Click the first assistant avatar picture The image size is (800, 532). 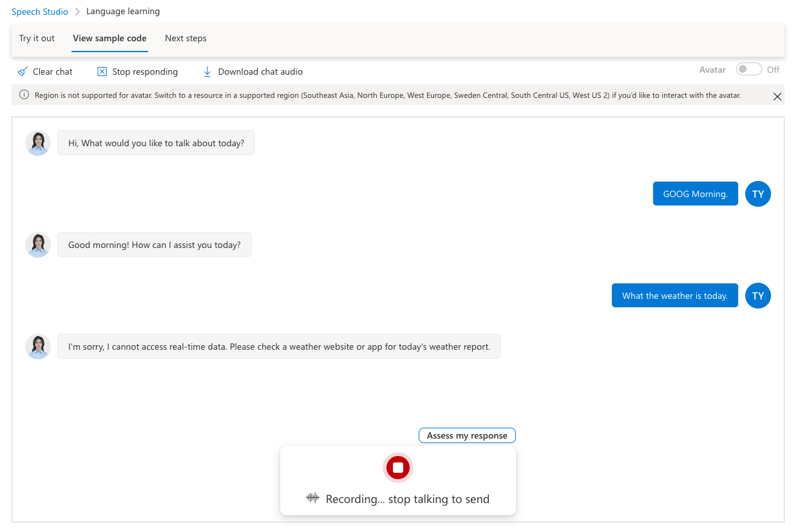[38, 143]
